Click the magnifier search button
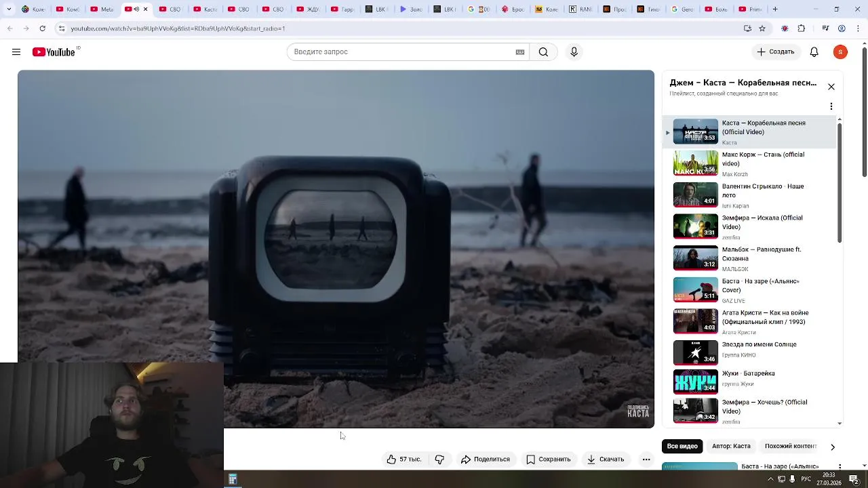This screenshot has width=868, height=488. [543, 52]
